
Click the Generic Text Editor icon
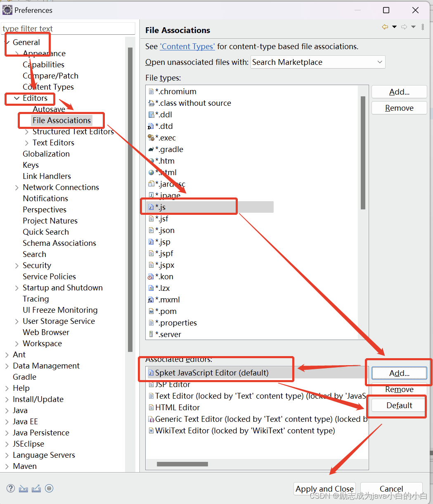(x=151, y=419)
